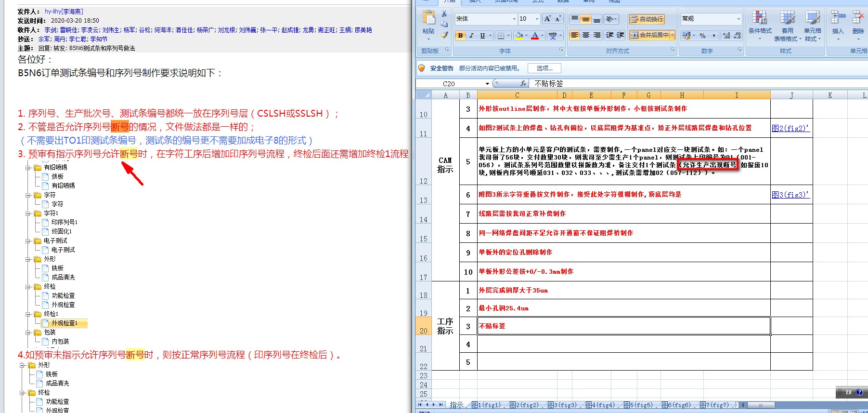Toggle Italic formatting button

[x=471, y=35]
